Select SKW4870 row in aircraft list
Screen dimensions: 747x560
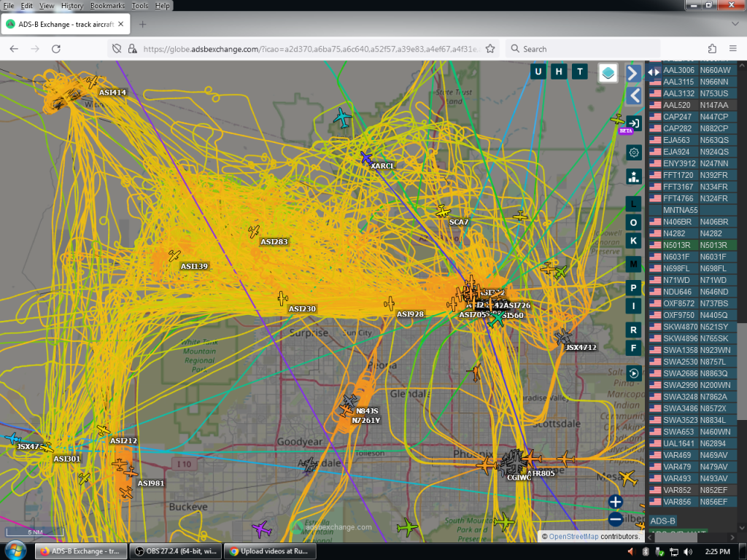click(x=692, y=327)
